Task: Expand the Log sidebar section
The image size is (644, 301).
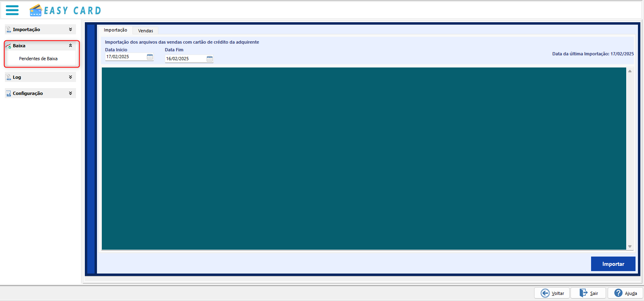Action: tap(70, 77)
